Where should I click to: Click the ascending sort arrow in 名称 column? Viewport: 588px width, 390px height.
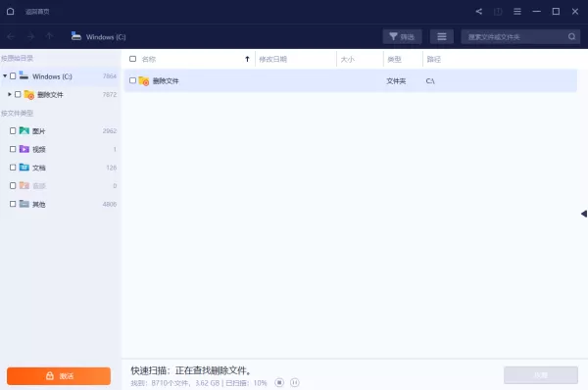(x=247, y=59)
